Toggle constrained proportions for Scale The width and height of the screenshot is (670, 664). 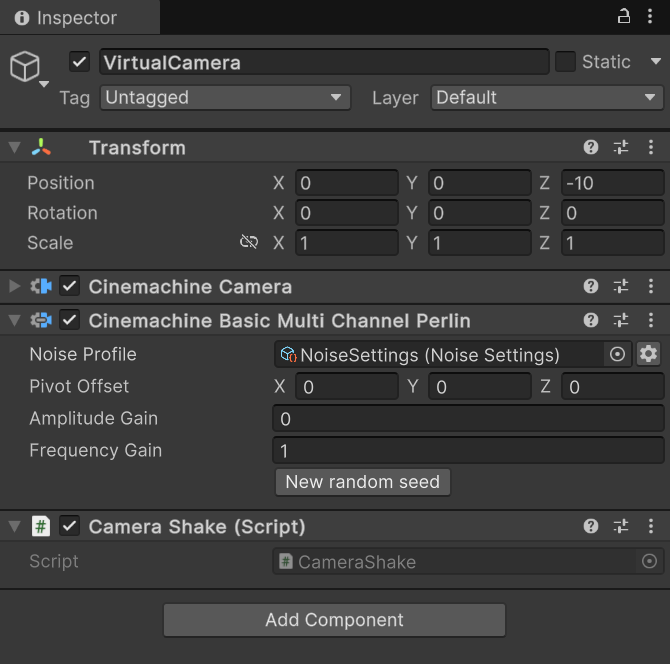click(249, 242)
